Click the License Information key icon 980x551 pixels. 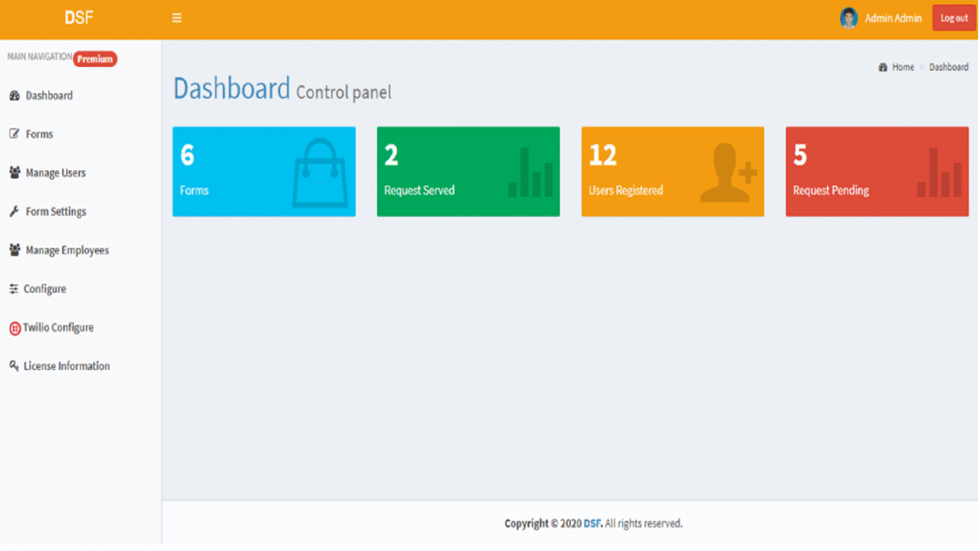tap(14, 365)
